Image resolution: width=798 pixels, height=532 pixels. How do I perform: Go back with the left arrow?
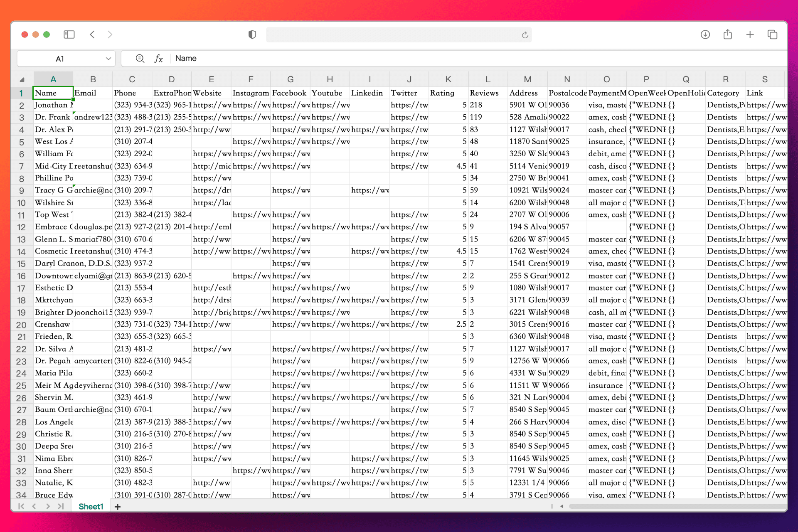92,34
